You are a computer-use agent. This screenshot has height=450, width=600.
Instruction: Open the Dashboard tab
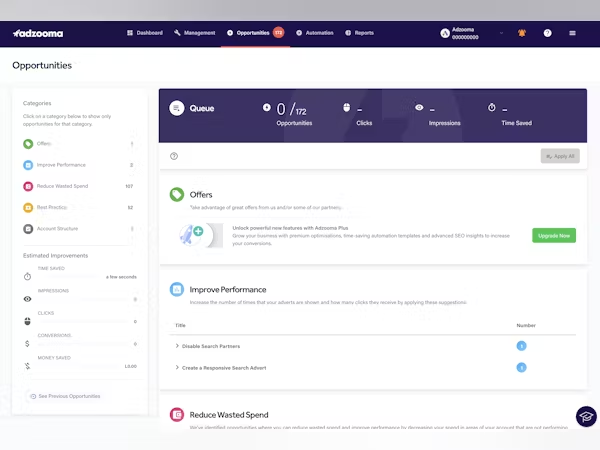[145, 33]
